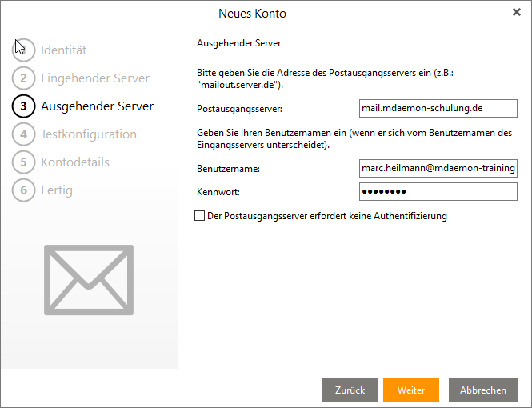Select the Fertig step label
532x408 pixels.
(57, 190)
